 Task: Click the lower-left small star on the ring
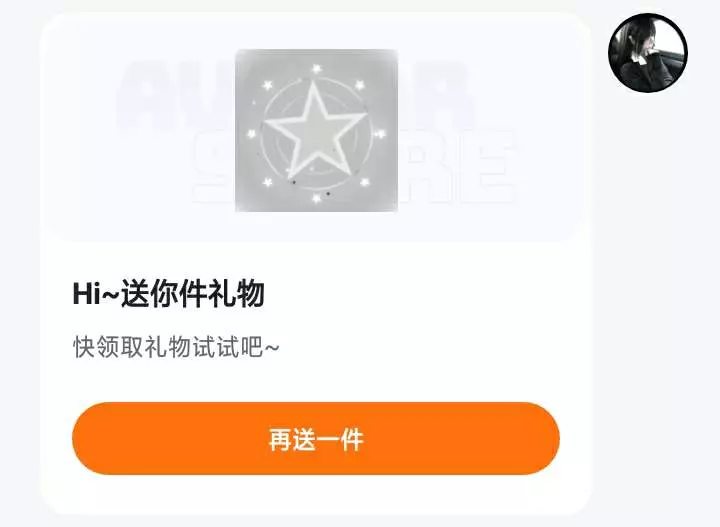pyautogui.click(x=268, y=183)
